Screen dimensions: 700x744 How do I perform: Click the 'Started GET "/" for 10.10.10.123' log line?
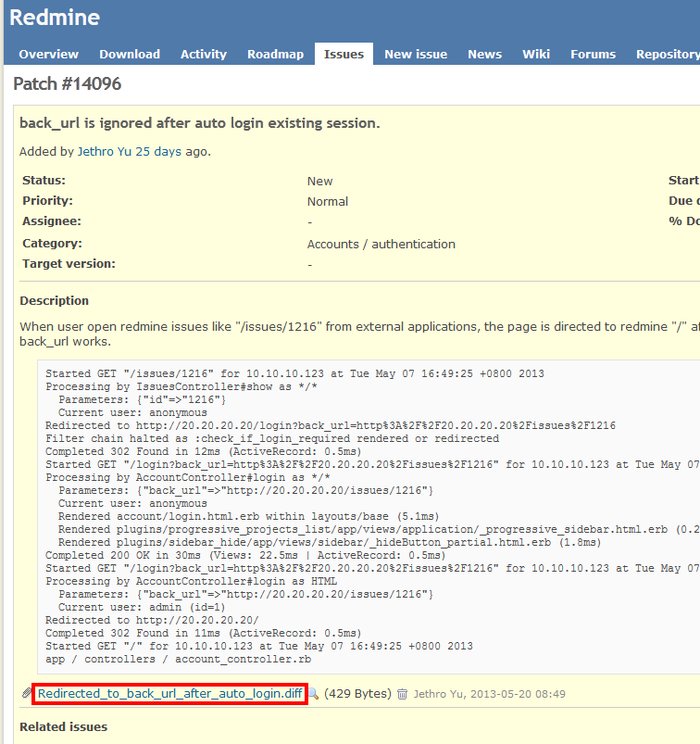(259, 647)
